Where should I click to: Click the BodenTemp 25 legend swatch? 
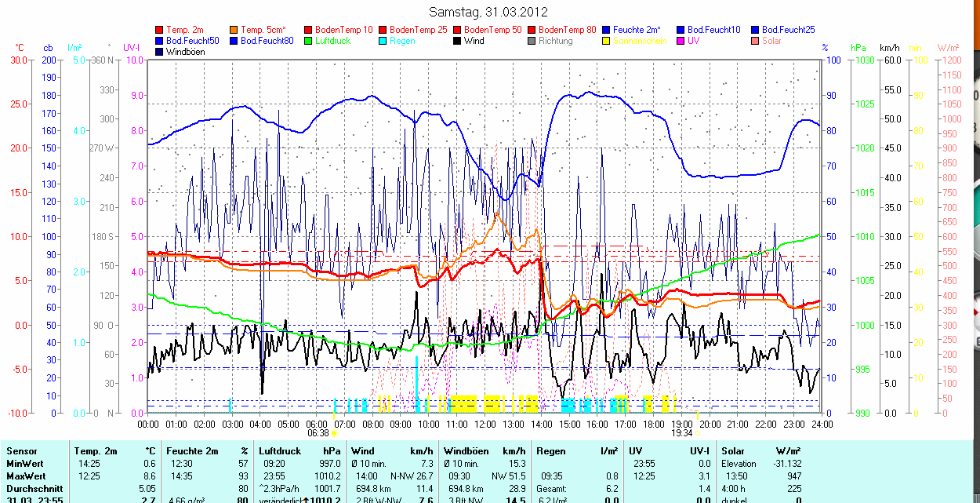[383, 30]
